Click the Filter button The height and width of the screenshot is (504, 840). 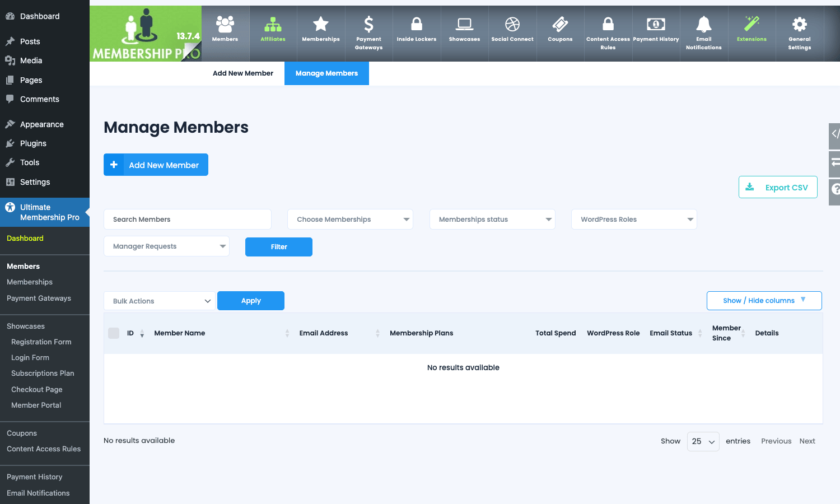[x=279, y=247]
